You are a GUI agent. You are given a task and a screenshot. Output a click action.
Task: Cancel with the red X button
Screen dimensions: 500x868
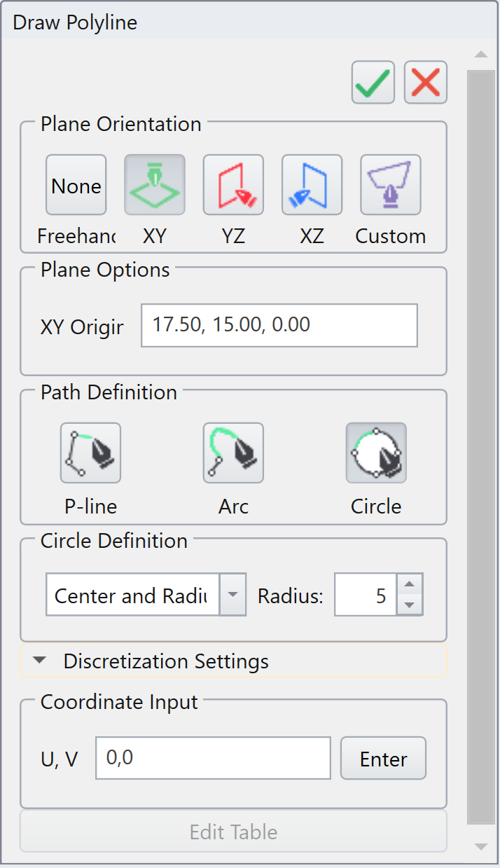click(426, 83)
